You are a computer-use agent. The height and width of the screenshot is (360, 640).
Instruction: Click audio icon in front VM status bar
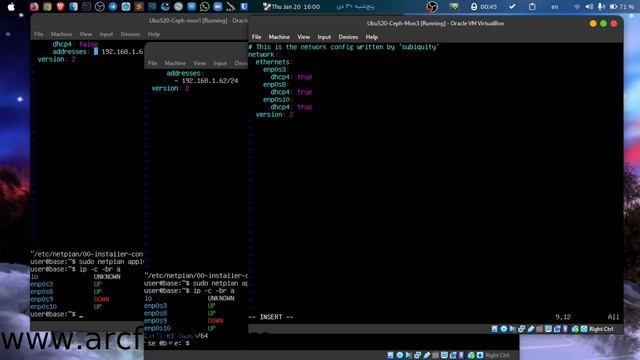pyautogui.click(x=513, y=329)
